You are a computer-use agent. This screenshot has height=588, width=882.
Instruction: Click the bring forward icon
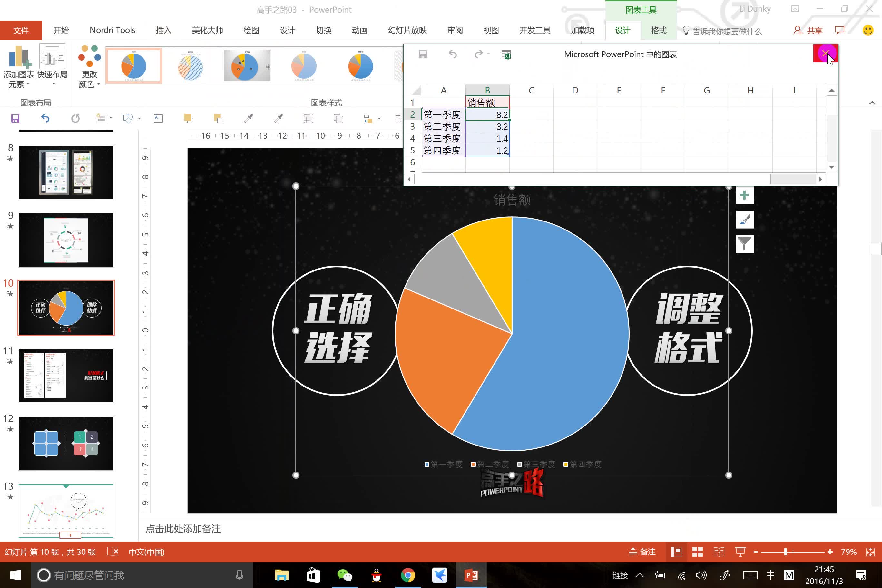(x=188, y=119)
